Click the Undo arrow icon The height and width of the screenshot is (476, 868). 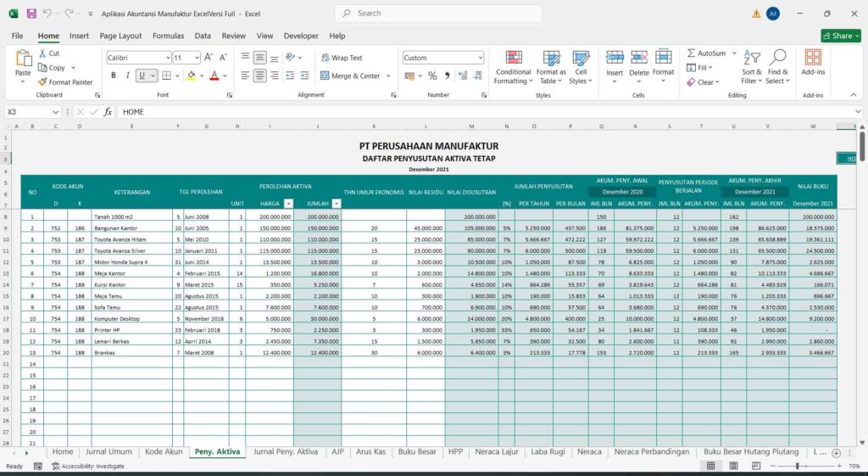(x=47, y=14)
